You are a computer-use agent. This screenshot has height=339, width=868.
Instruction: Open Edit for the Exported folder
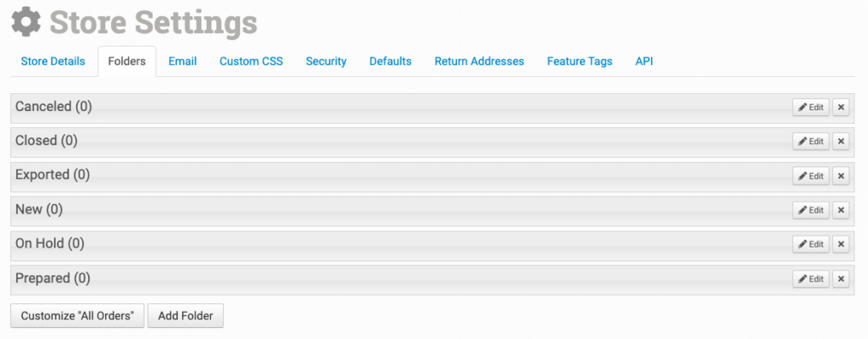point(810,176)
